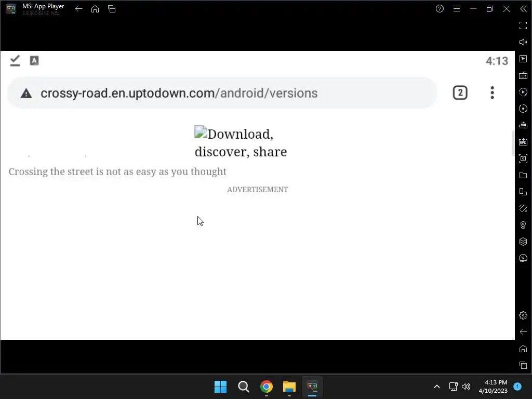Show recent apps from title bar
The image size is (532, 399).
tap(112, 9)
